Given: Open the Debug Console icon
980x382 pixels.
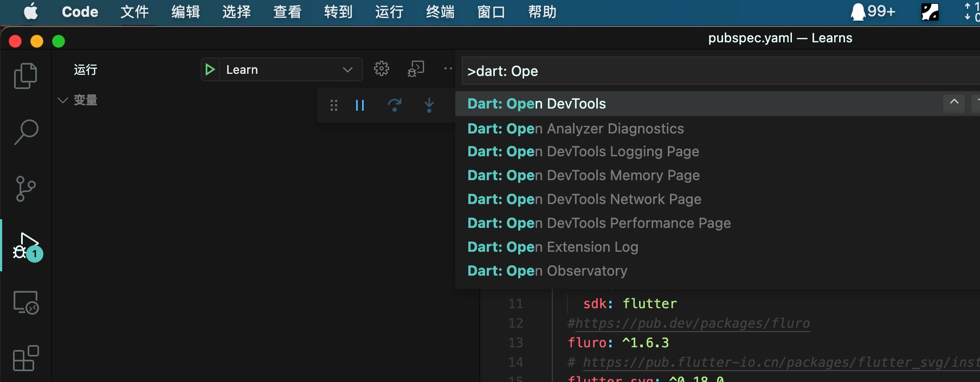Looking at the screenshot, I should coord(416,69).
